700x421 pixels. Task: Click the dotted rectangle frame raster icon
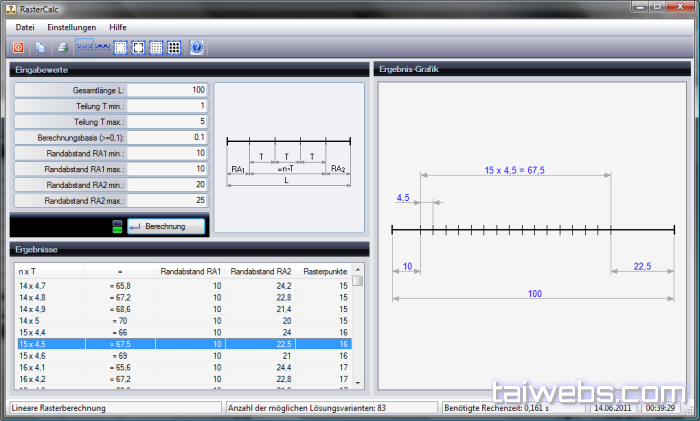(x=120, y=47)
